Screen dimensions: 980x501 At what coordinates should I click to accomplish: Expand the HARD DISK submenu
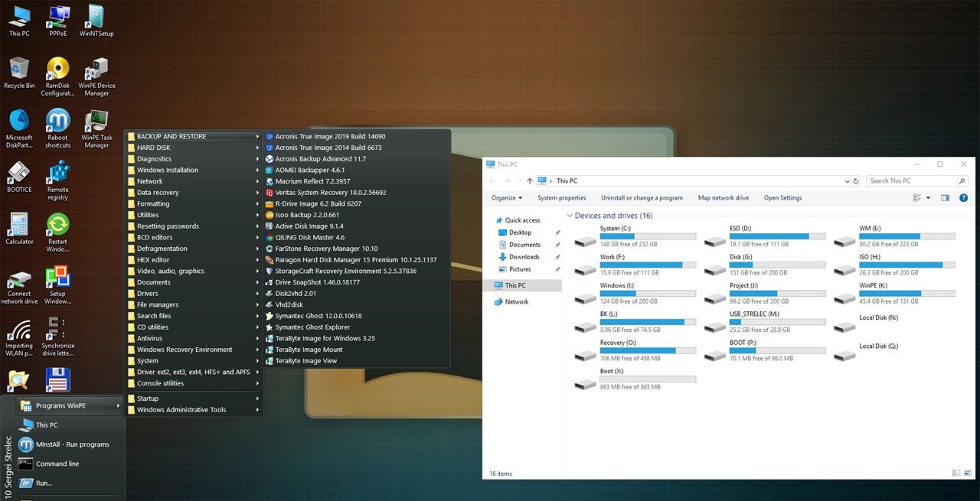(194, 148)
